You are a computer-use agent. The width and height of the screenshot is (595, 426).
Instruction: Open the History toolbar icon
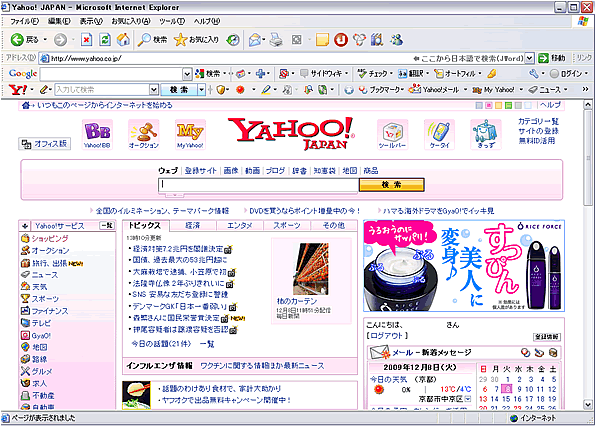(233, 40)
